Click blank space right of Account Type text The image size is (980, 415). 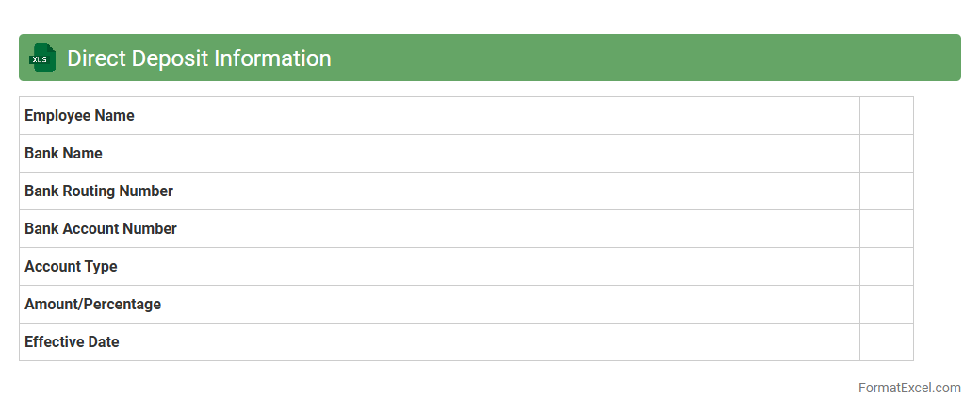point(471,267)
